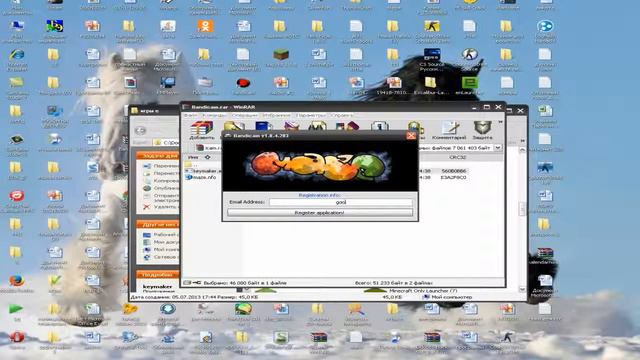Open the Избранное menu in WinRAR
Screen dimensions: 640x360
tap(276, 116)
